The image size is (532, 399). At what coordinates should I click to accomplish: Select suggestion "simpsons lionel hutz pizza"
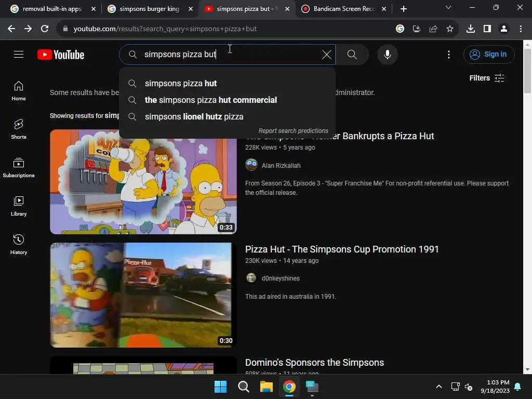click(228, 117)
